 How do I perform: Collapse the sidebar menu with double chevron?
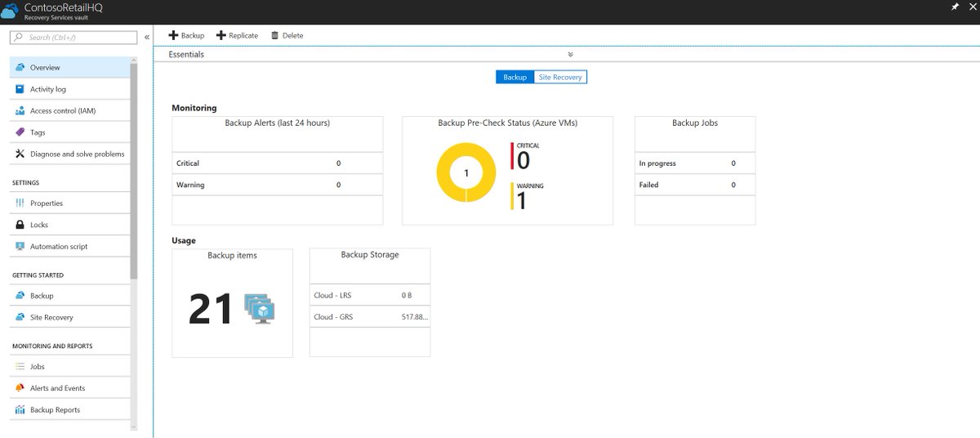coord(147,38)
